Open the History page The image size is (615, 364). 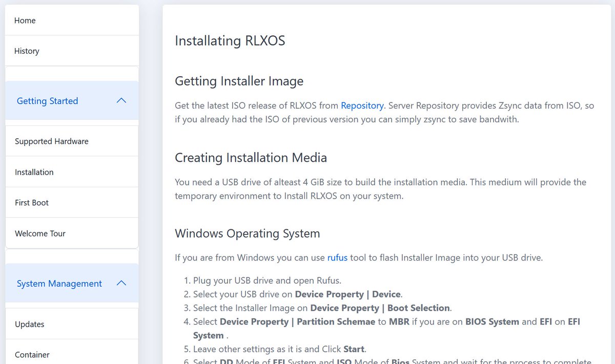(x=26, y=51)
